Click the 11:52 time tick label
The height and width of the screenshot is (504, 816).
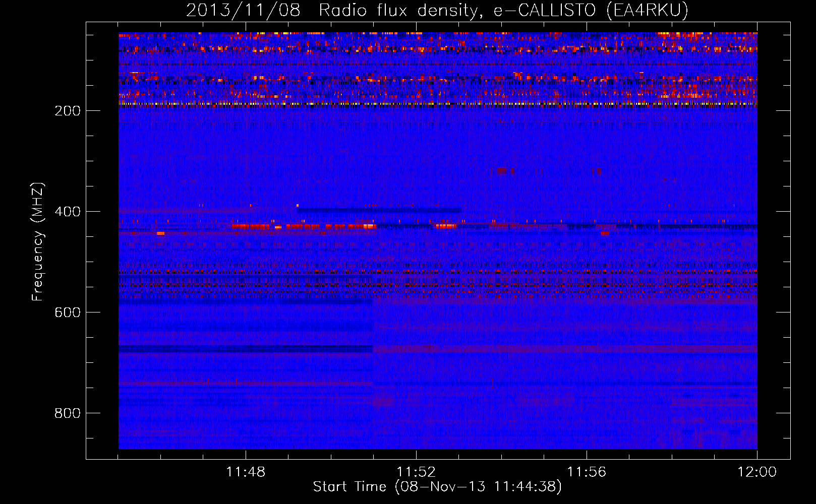tap(416, 472)
